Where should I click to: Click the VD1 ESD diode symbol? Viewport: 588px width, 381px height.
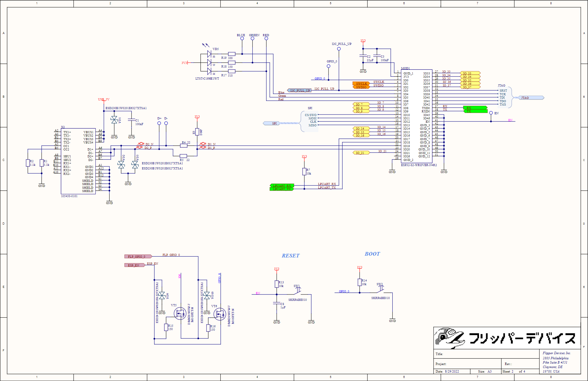coord(114,120)
